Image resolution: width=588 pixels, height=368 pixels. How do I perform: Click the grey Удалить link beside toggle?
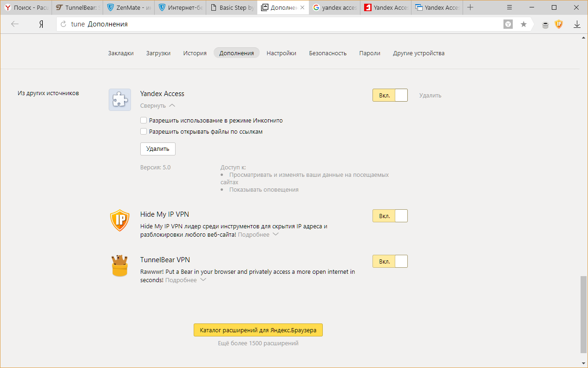pos(430,95)
